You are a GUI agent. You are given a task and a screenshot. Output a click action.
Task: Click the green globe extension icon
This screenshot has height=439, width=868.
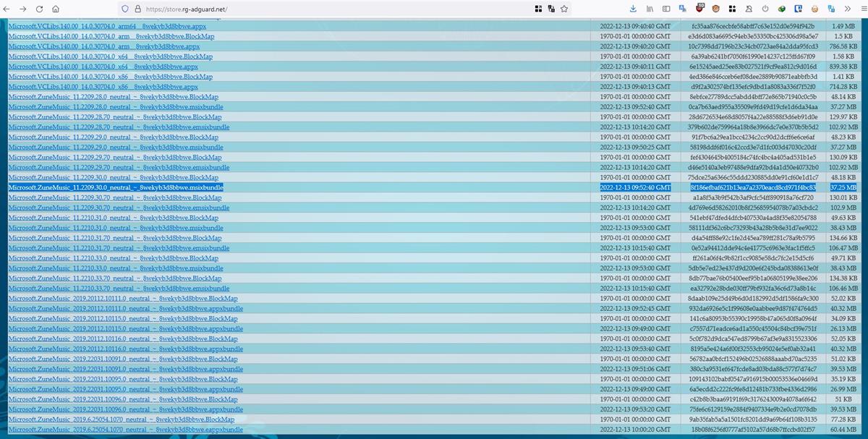pyautogui.click(x=782, y=9)
